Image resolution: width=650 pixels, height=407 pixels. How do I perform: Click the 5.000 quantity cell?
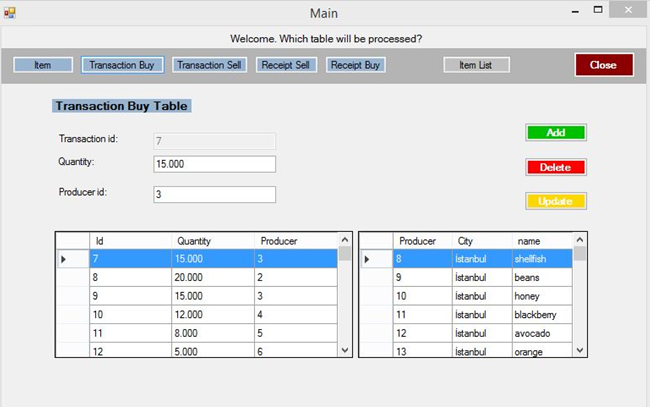pos(213,350)
